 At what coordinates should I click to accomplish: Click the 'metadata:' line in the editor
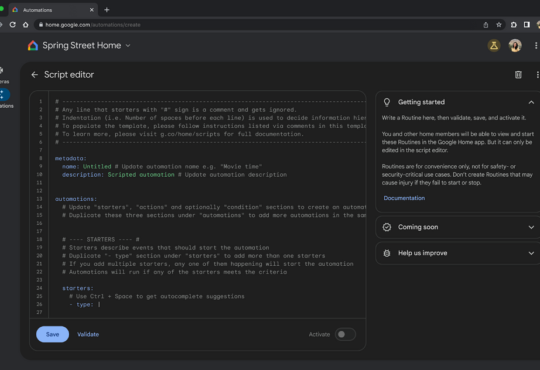(71, 158)
